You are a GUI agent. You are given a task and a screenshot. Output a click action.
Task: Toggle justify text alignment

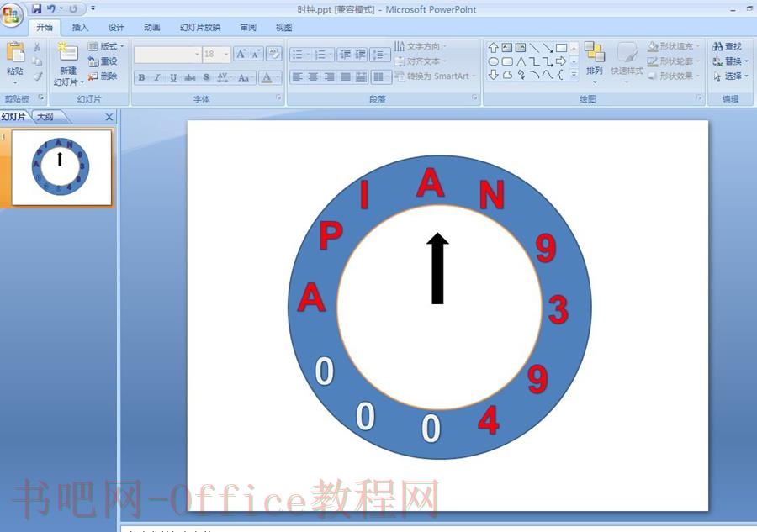(x=345, y=76)
